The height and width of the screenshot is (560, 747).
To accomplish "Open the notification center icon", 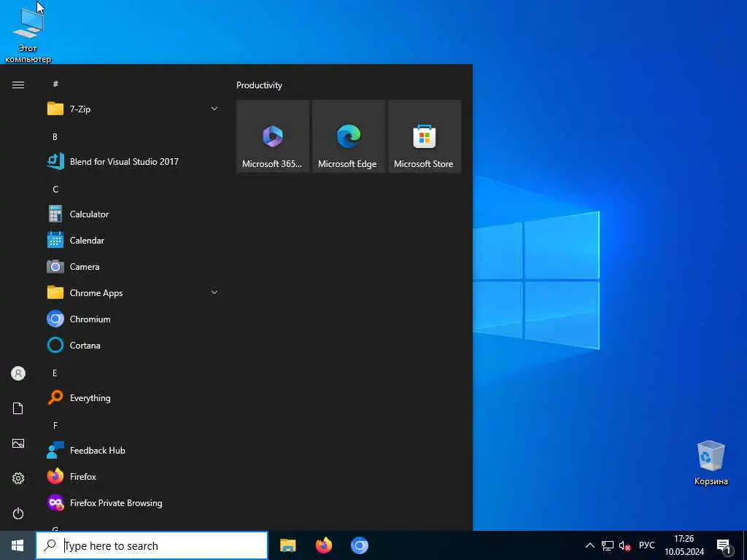I will pos(724,546).
